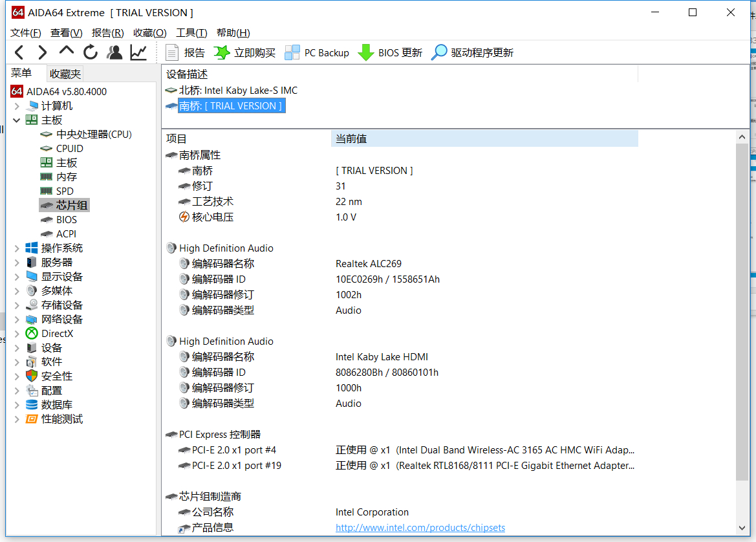Select the 芯片组 chipset tree item

point(64,206)
